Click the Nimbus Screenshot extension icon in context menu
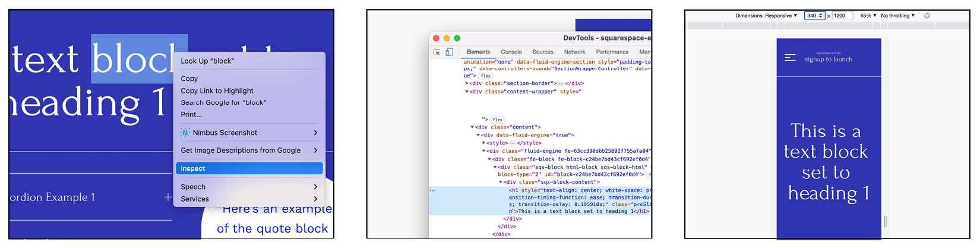This screenshot has height=248, width=980. tap(185, 133)
